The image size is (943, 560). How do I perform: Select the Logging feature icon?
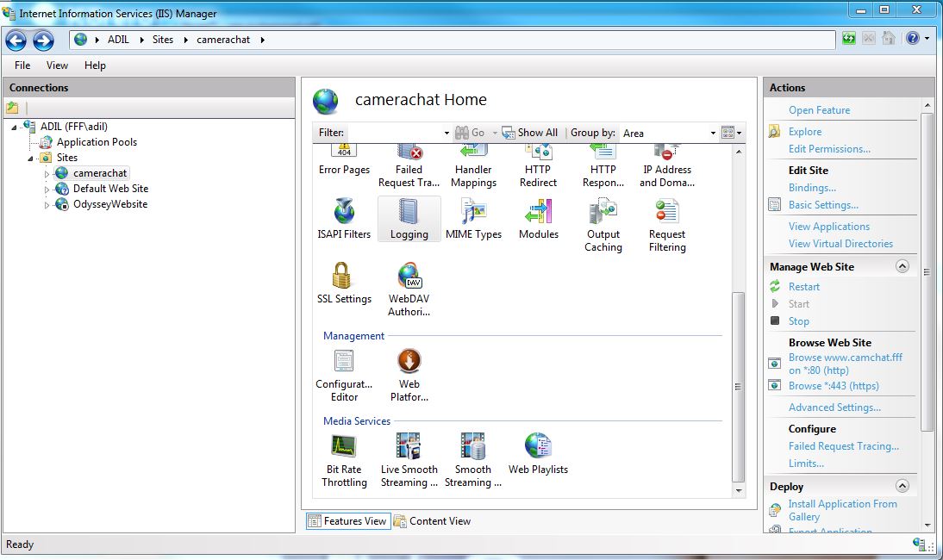409,220
